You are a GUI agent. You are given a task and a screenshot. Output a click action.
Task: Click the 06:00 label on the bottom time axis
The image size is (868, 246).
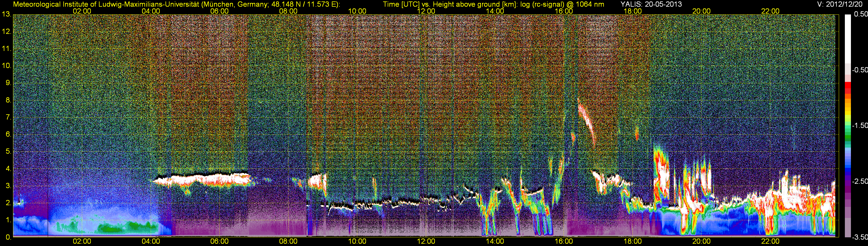click(x=219, y=242)
